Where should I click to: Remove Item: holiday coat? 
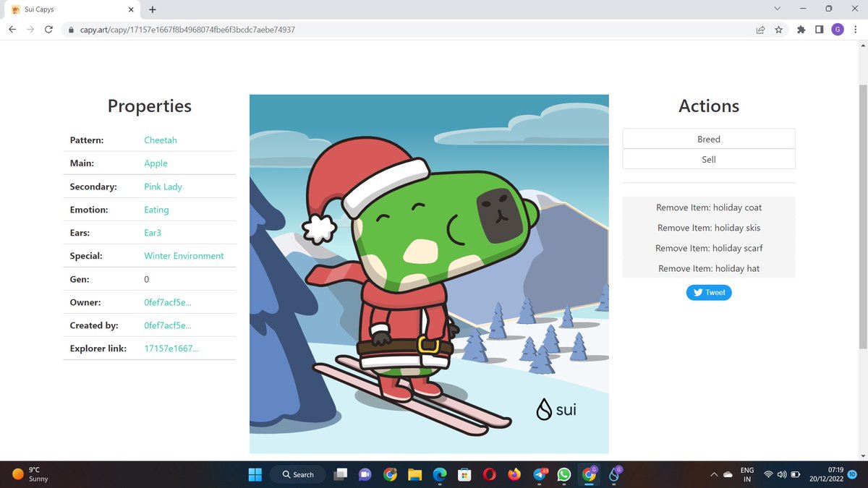709,207
